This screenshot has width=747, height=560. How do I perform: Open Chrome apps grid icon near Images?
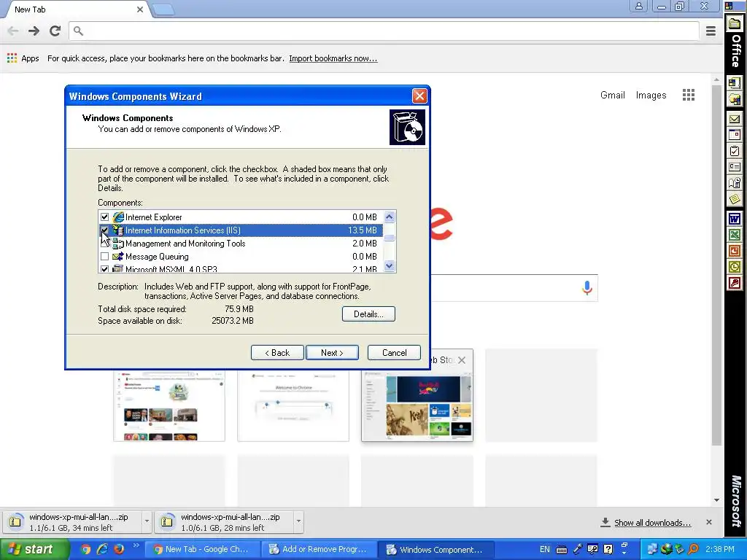(688, 95)
